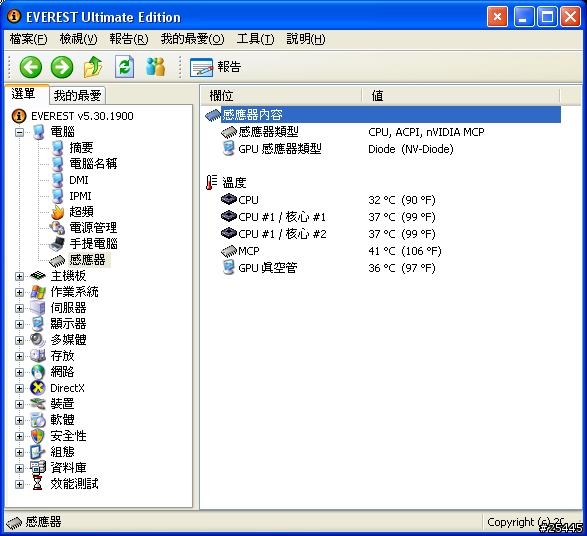
Task: Click the disc icon beside 軟體
Action: (37, 420)
